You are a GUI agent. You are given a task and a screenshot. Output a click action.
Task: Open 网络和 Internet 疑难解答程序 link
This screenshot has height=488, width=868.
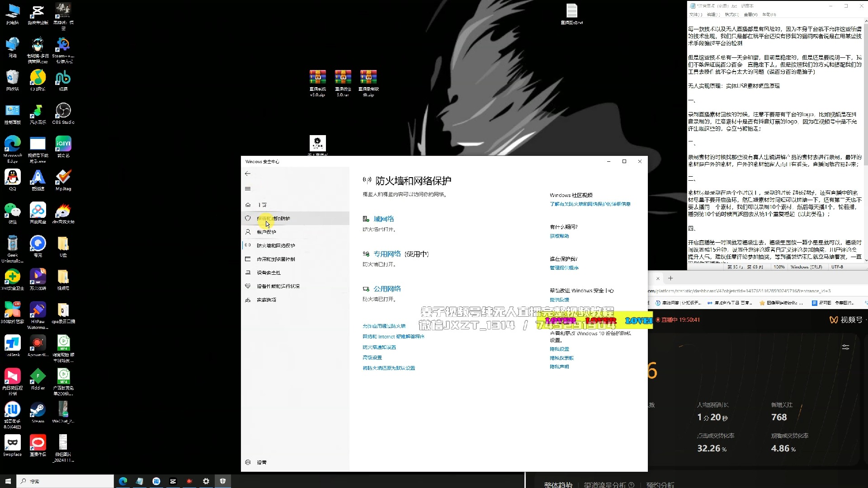393,337
